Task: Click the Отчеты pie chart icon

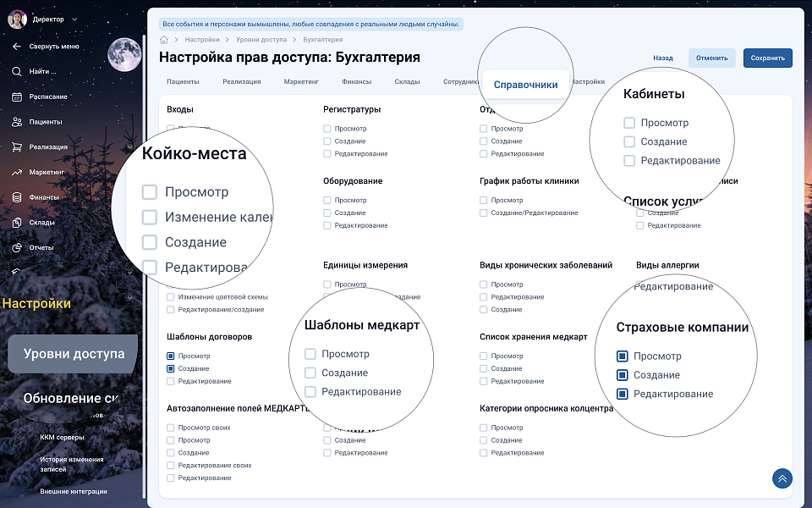Action: point(17,247)
